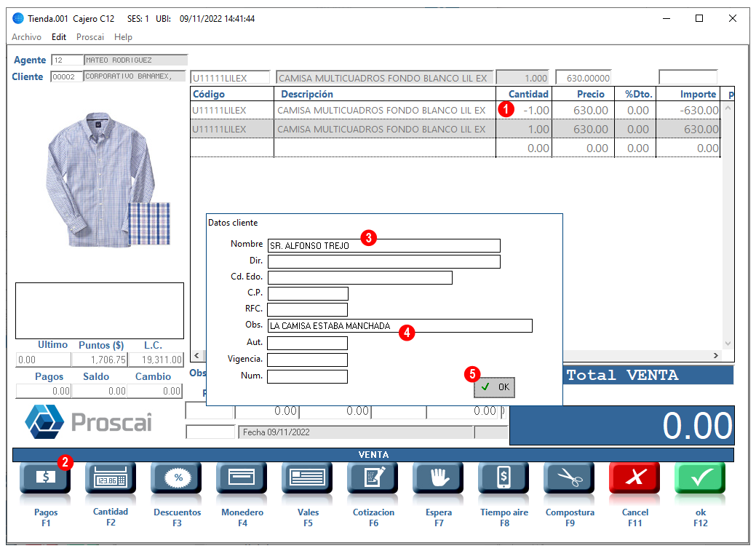Click the OK button in Datos cliente
Image resolution: width=756 pixels, height=551 pixels.
coord(495,387)
